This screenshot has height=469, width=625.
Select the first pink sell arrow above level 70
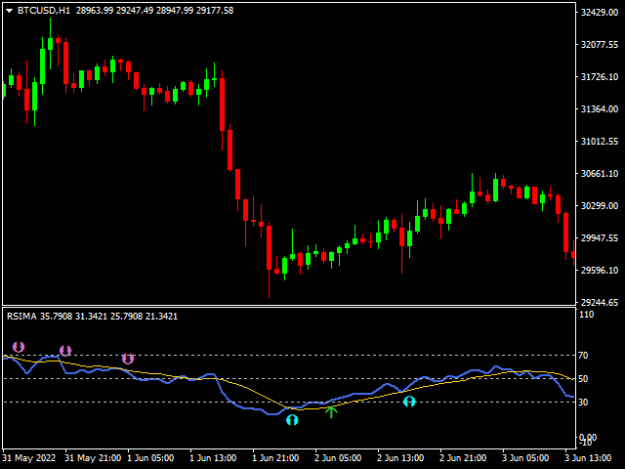[x=18, y=347]
